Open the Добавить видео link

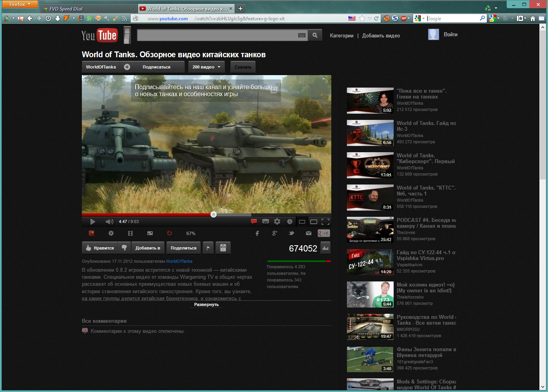(x=381, y=35)
